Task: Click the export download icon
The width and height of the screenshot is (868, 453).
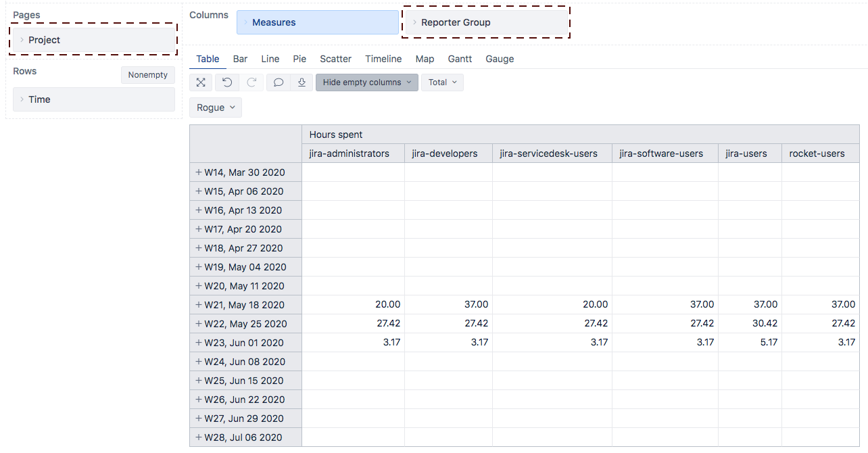Action: (x=302, y=82)
